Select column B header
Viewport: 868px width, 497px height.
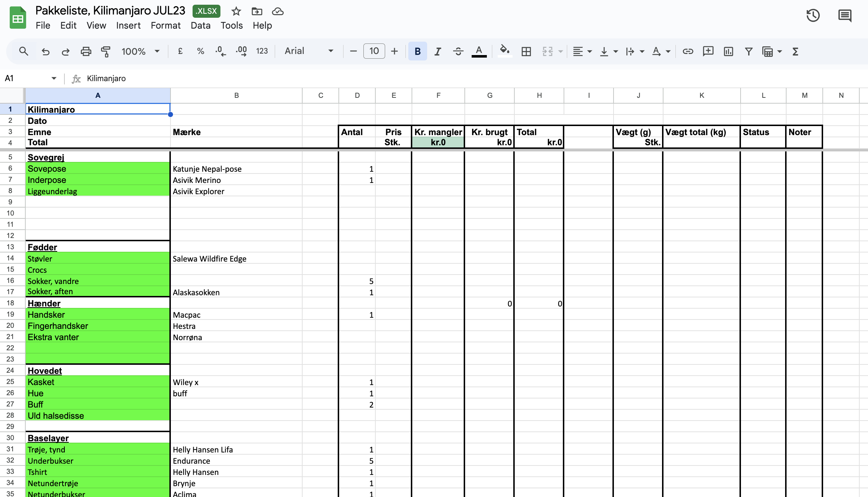click(x=236, y=95)
